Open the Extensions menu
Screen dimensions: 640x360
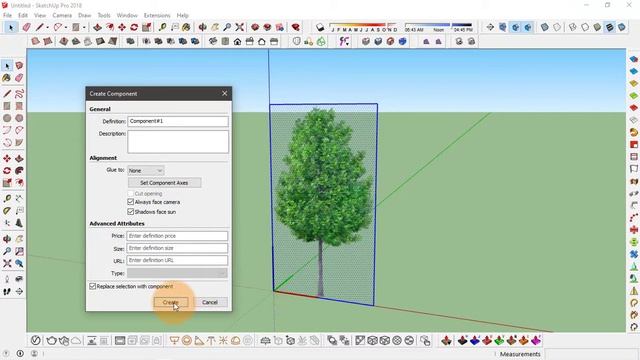pos(157,15)
